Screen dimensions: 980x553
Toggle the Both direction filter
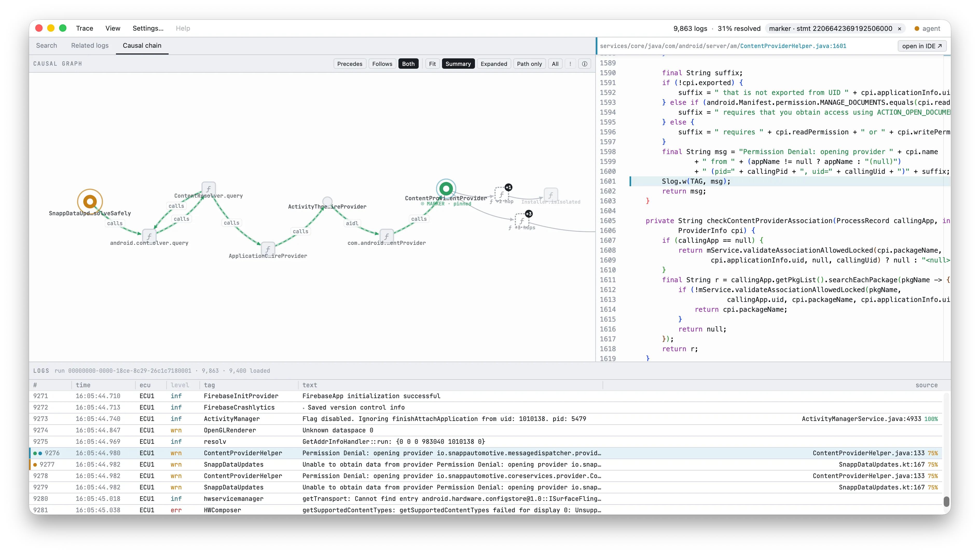coord(408,64)
